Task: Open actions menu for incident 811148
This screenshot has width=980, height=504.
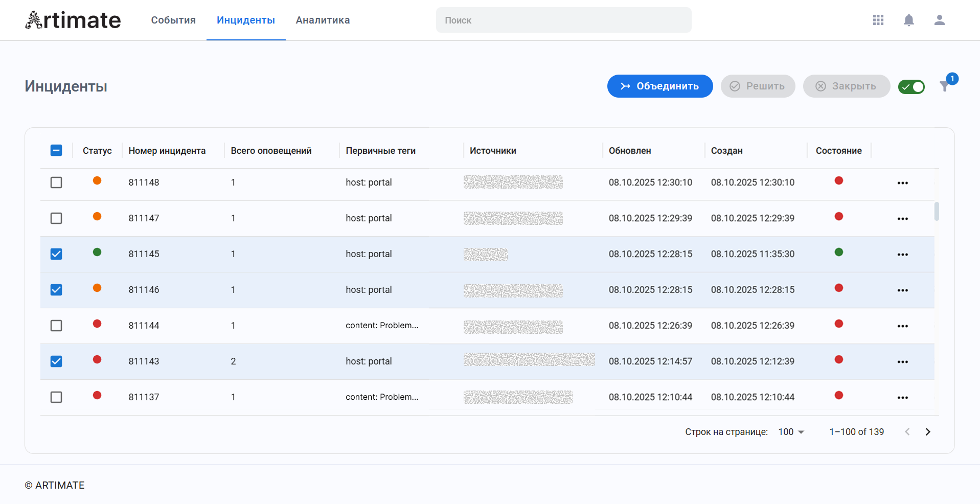Action: click(902, 183)
